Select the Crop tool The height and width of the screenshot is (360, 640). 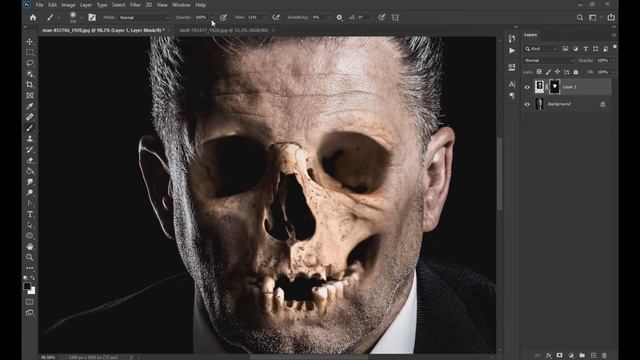(30, 84)
